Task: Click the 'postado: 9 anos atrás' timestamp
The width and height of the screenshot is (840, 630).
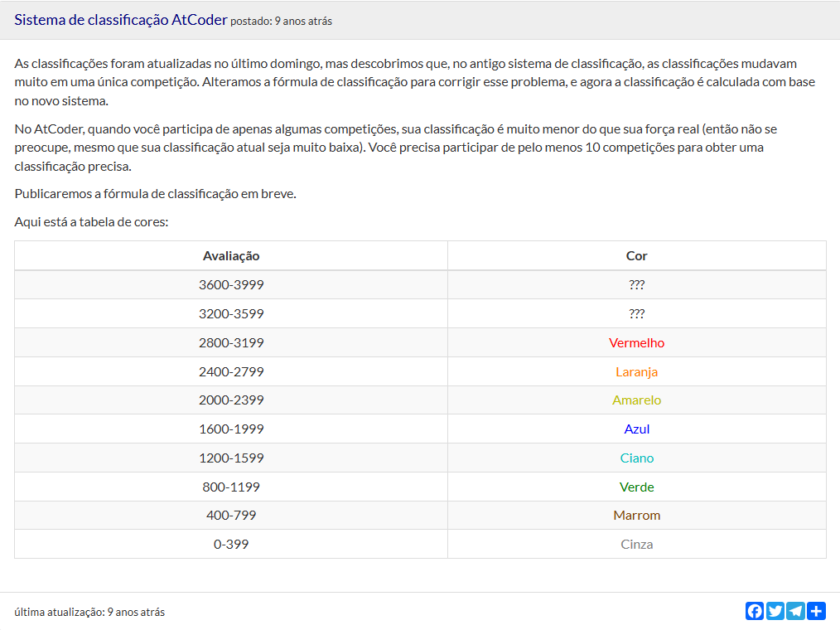Action: tap(281, 22)
